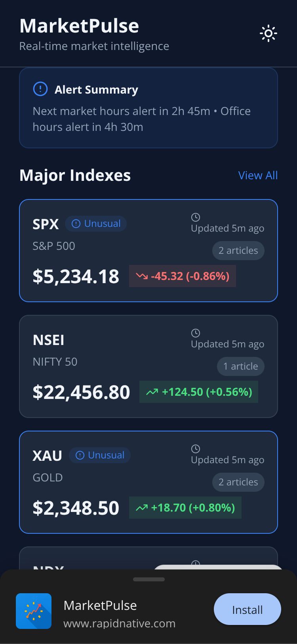The height and width of the screenshot is (644, 297).
Task: Click clock icon on XAU card
Action: coord(195,449)
